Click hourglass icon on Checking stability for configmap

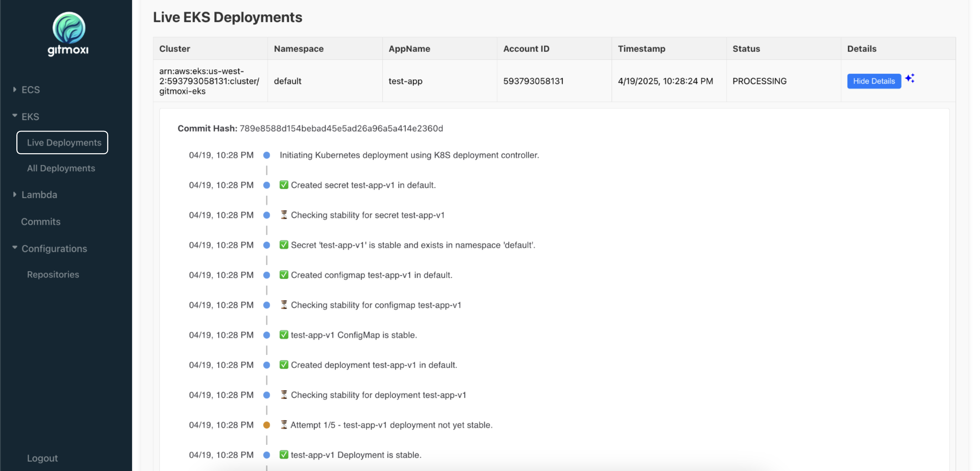[284, 304]
